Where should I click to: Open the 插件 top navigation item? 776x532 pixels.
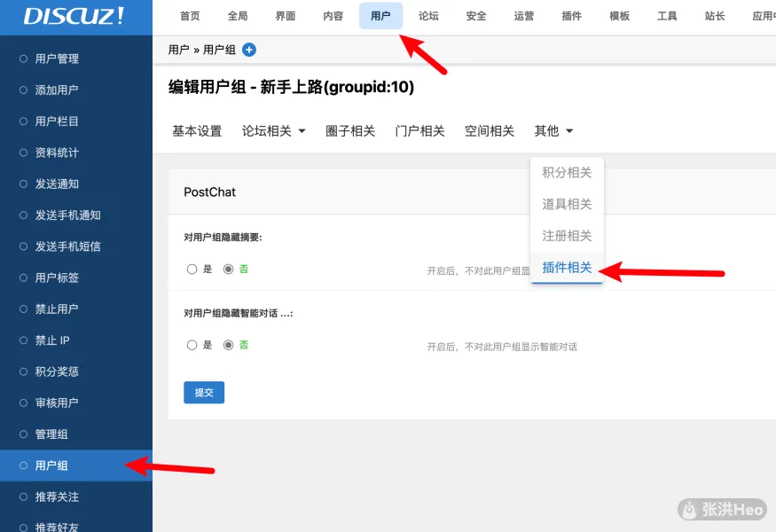coord(572,16)
